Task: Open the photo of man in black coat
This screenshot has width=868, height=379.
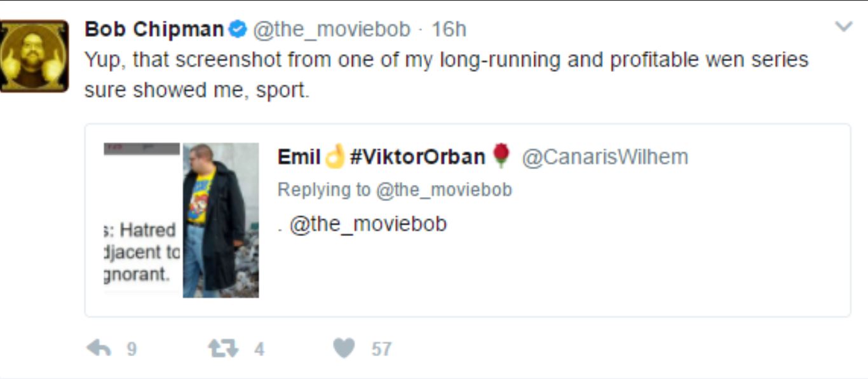Action: (221, 220)
